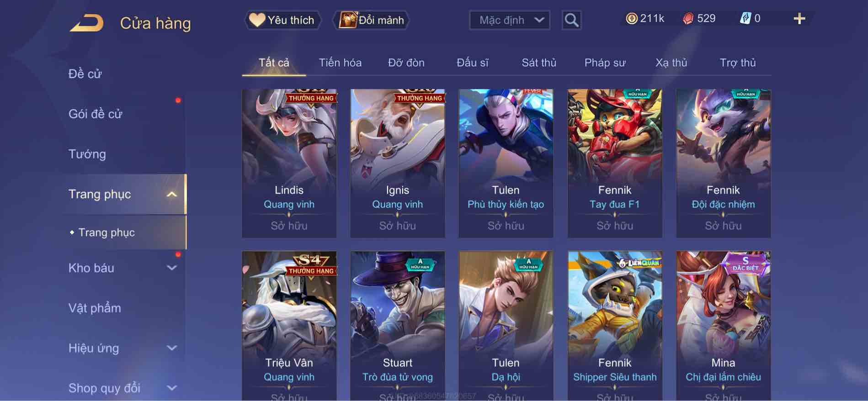Open the Mặc định sort dropdown

(x=510, y=20)
